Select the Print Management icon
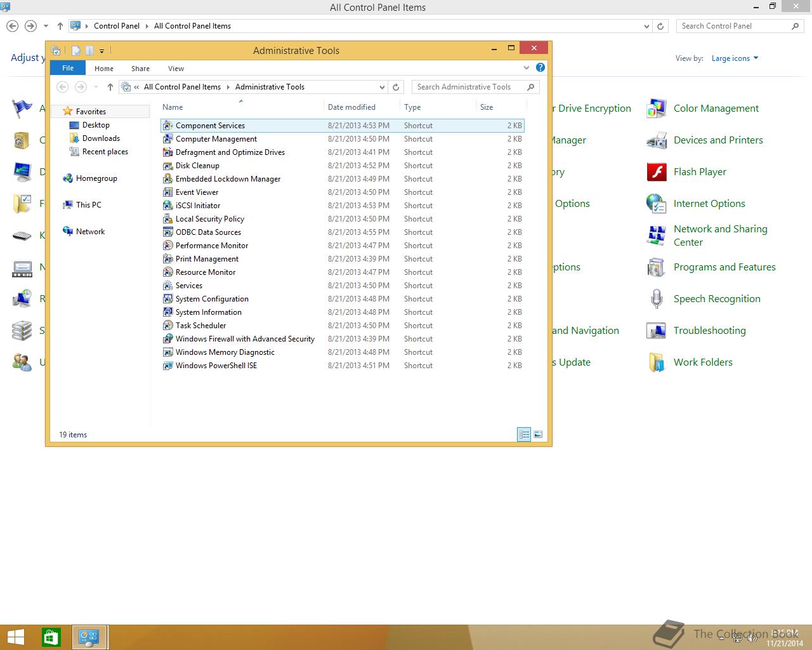The width and height of the screenshot is (812, 650). click(x=167, y=259)
